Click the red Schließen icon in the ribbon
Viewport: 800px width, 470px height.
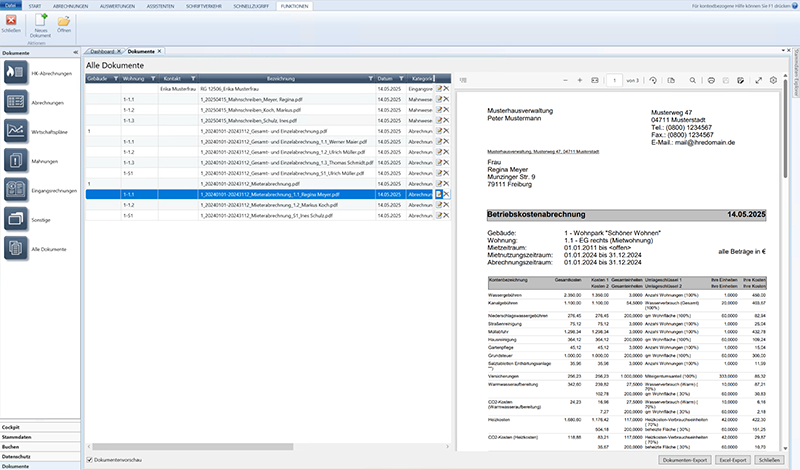coord(11,20)
